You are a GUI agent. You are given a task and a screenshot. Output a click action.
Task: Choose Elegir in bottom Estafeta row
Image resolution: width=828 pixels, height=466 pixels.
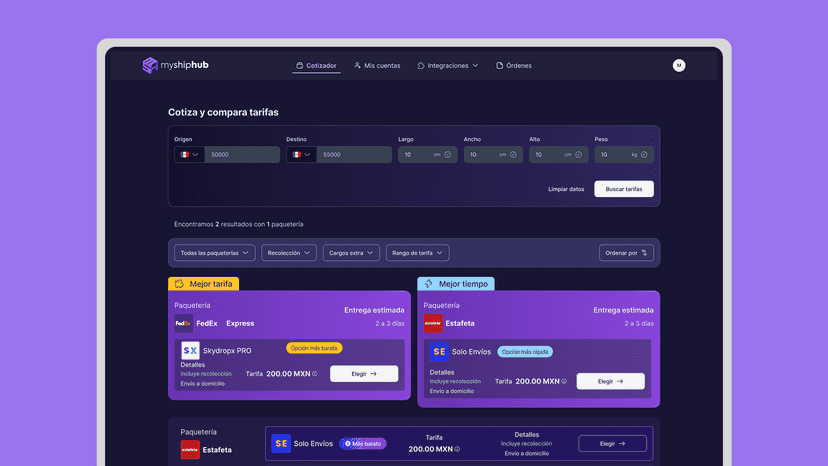click(x=613, y=444)
